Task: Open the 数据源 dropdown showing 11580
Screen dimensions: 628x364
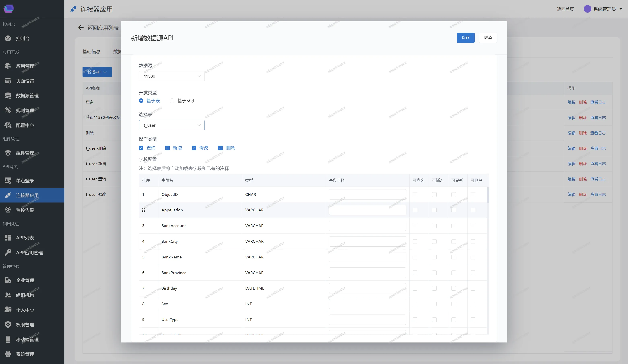Action: coord(171,76)
